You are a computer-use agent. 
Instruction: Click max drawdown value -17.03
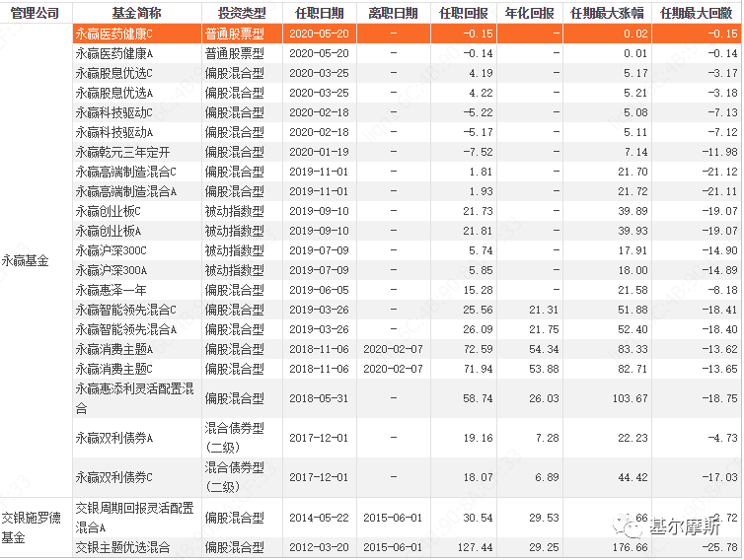point(719,477)
